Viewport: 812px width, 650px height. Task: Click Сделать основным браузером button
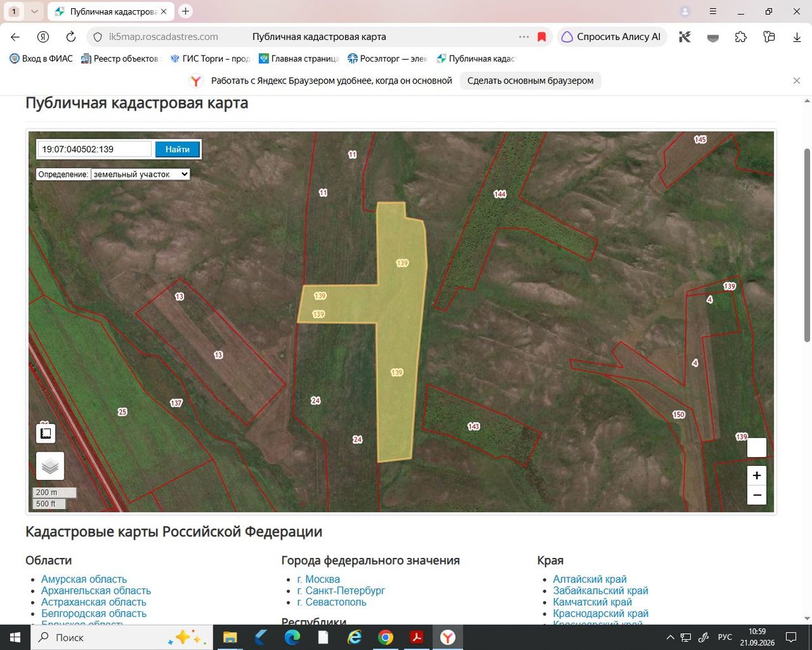pyautogui.click(x=531, y=81)
